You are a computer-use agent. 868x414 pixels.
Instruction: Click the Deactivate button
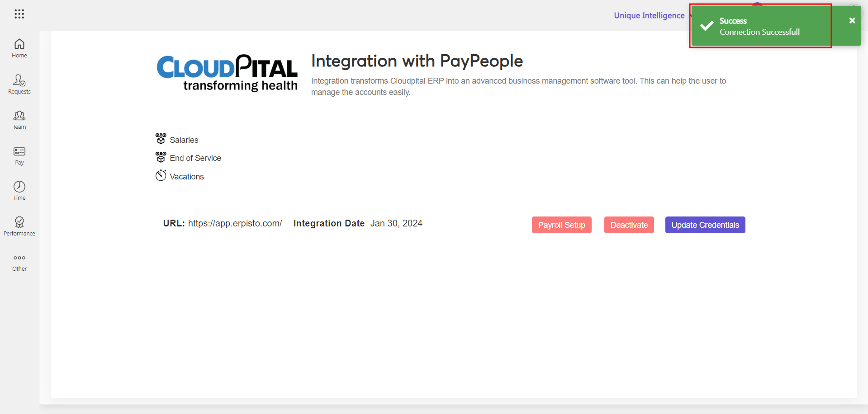point(629,225)
